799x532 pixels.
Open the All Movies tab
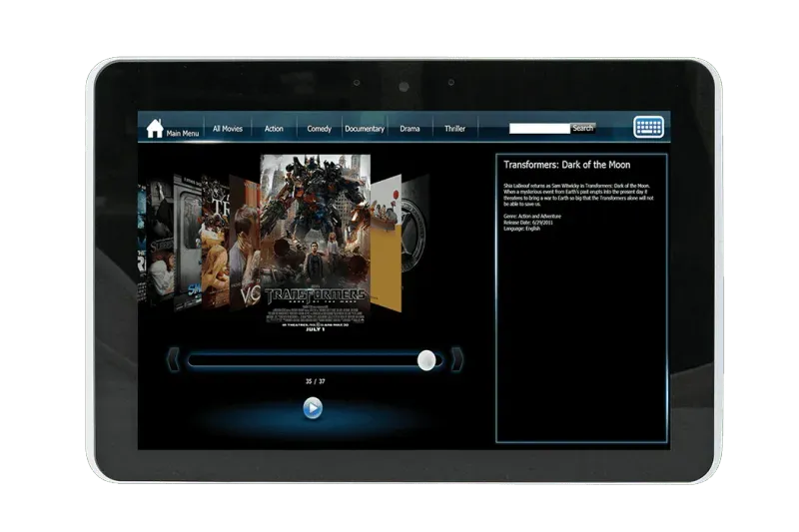[x=228, y=129]
